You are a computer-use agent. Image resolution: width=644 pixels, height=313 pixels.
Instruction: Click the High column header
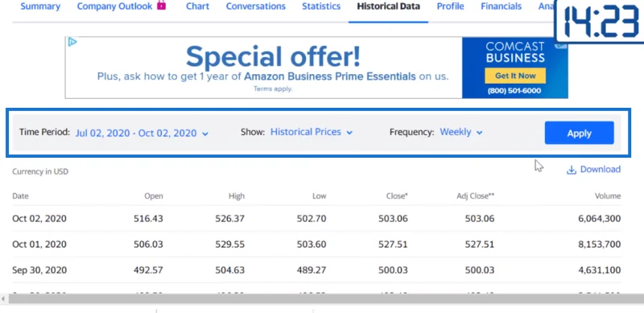click(x=237, y=196)
